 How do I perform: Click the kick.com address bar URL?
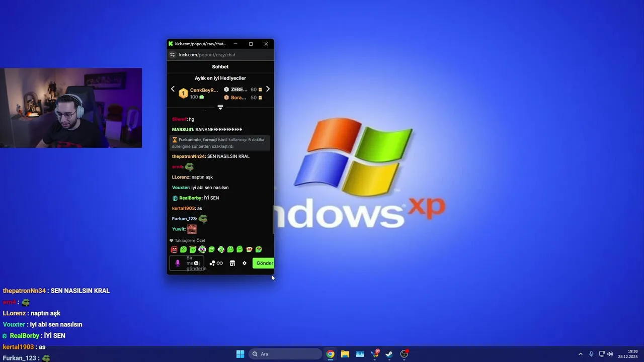coord(207,55)
